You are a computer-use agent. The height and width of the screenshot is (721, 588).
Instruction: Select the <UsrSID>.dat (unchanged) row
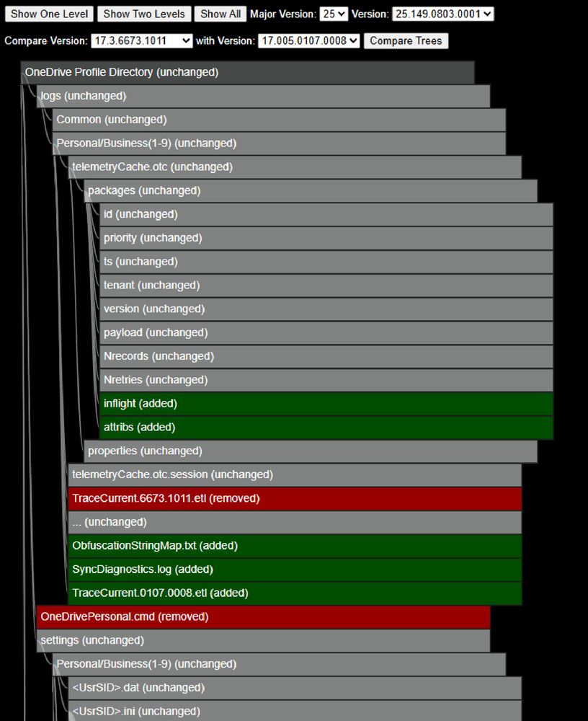click(x=295, y=688)
